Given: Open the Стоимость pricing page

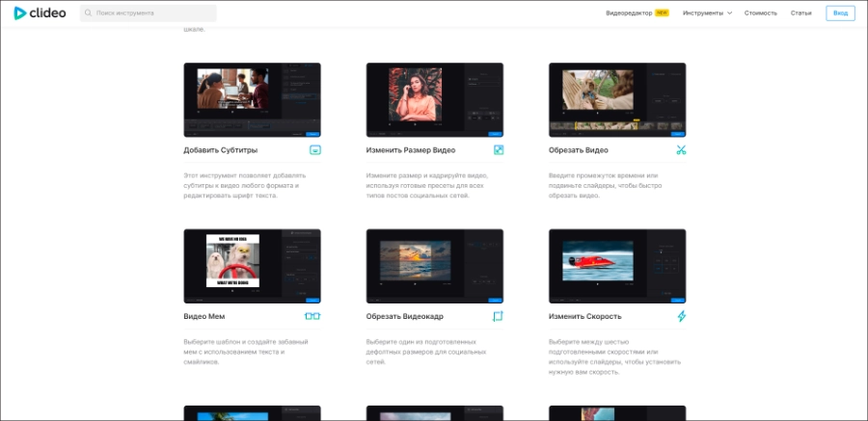Looking at the screenshot, I should (x=760, y=13).
